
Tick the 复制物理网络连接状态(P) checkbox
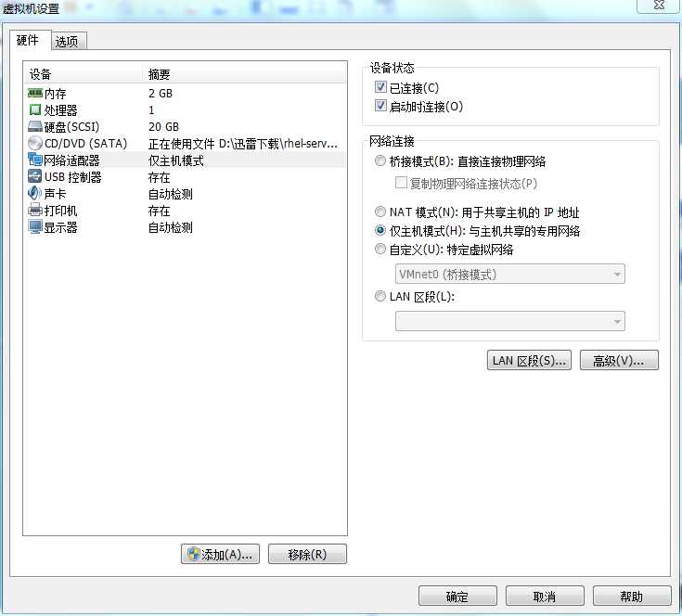point(401,183)
